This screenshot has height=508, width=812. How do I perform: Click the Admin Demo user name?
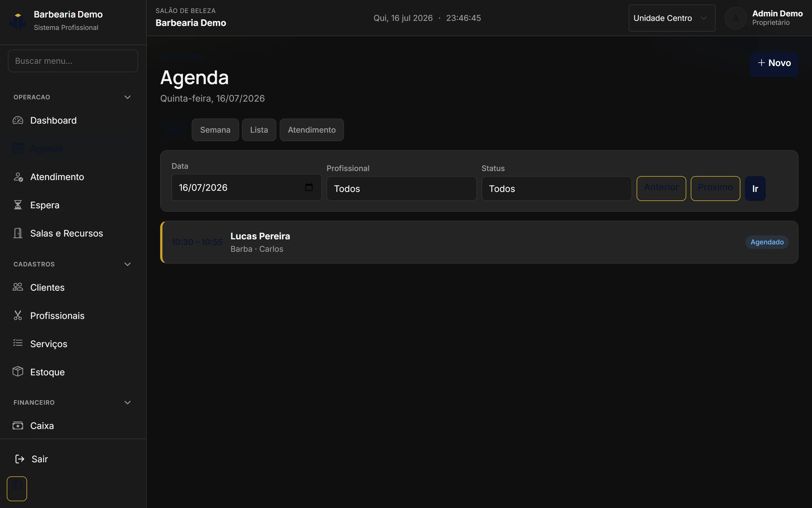click(x=777, y=14)
